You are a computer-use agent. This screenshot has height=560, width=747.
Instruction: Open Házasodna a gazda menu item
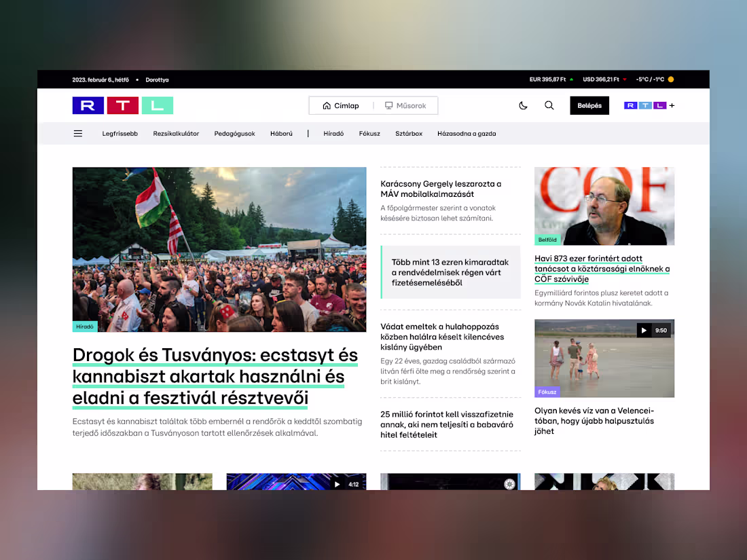point(467,134)
